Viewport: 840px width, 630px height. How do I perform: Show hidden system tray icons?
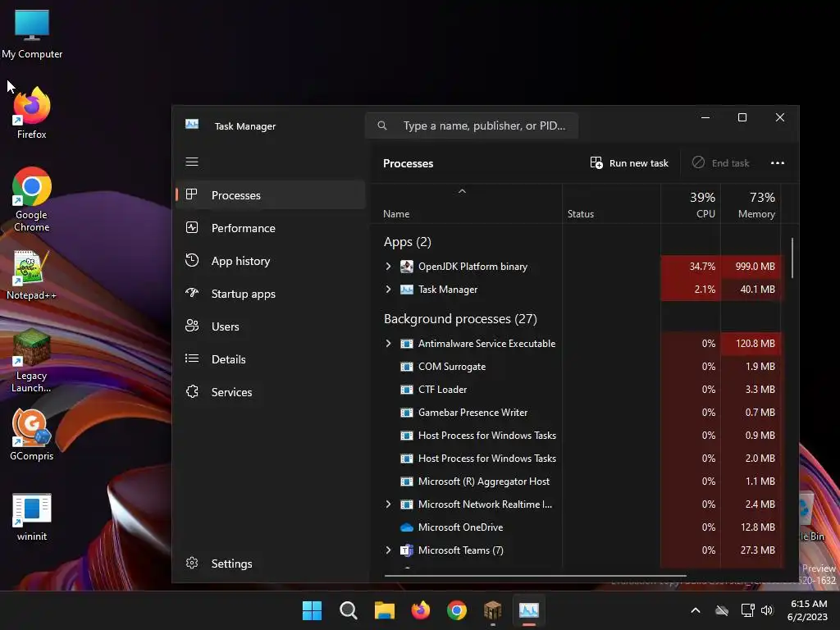coord(696,610)
